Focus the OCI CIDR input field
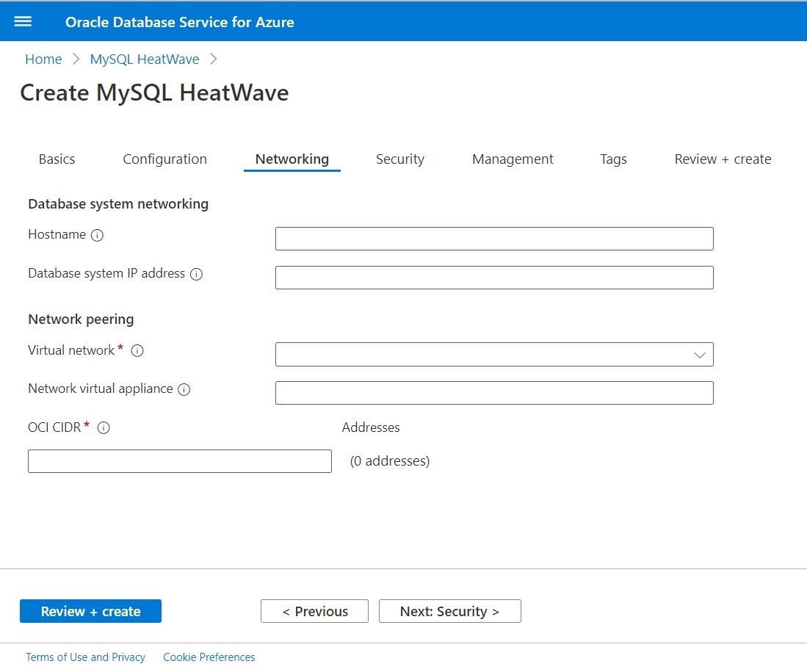 pos(180,461)
